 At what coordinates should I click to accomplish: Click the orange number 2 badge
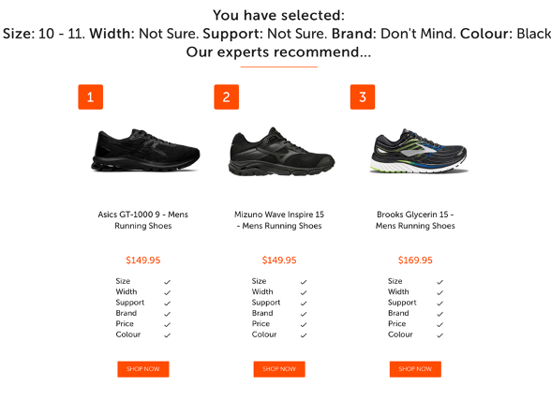226,97
